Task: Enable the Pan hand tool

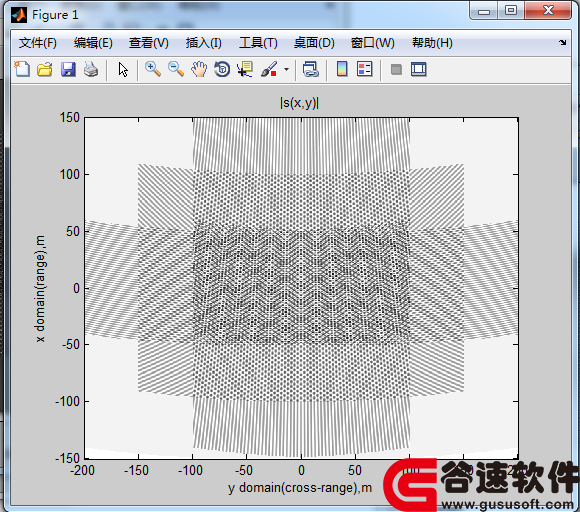Action: pos(199,69)
